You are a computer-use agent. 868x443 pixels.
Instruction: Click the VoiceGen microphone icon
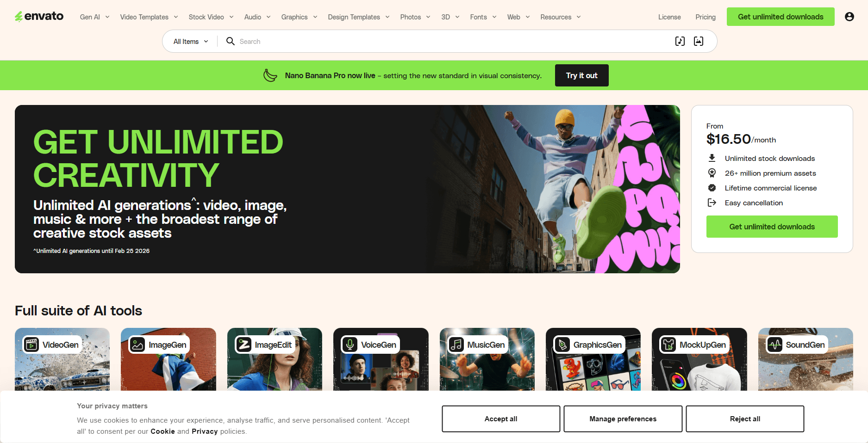pyautogui.click(x=350, y=345)
